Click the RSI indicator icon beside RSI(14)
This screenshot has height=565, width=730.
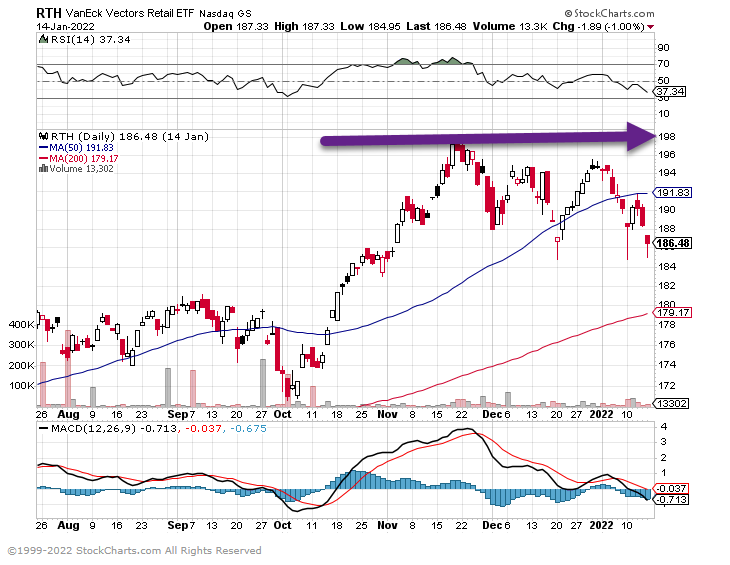tap(43, 40)
